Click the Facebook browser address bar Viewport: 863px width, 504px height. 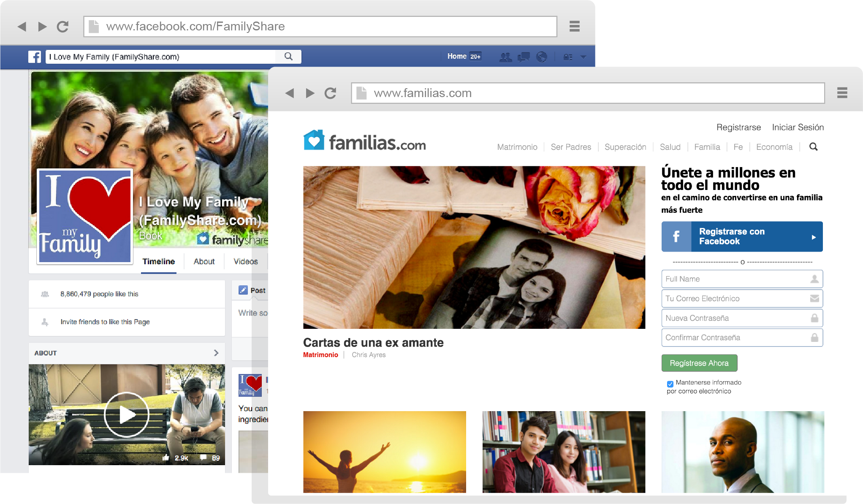(320, 27)
